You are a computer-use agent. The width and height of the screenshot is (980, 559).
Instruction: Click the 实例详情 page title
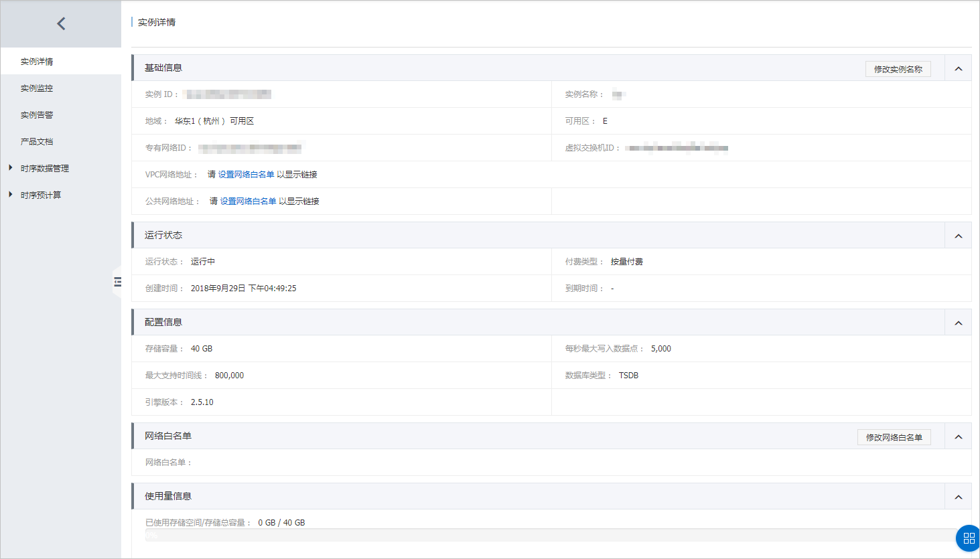point(157,23)
